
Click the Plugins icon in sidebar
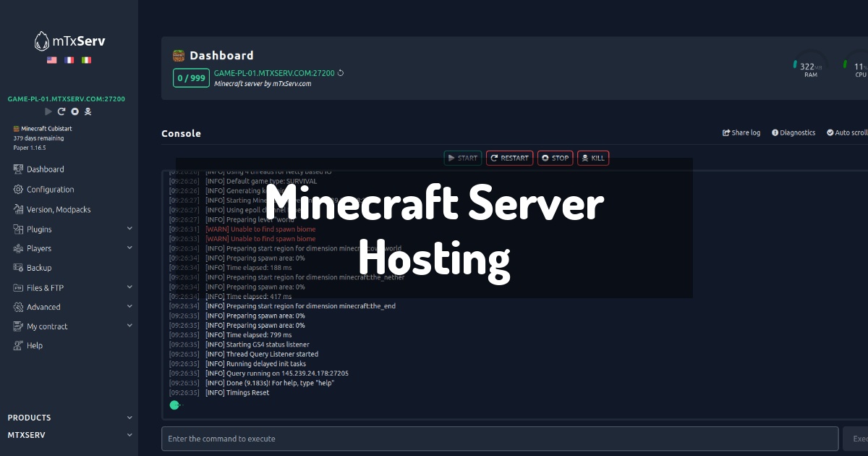pyautogui.click(x=19, y=229)
